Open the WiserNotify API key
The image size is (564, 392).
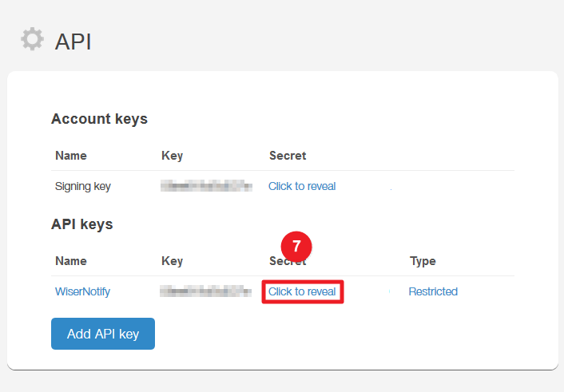pyautogui.click(x=82, y=291)
